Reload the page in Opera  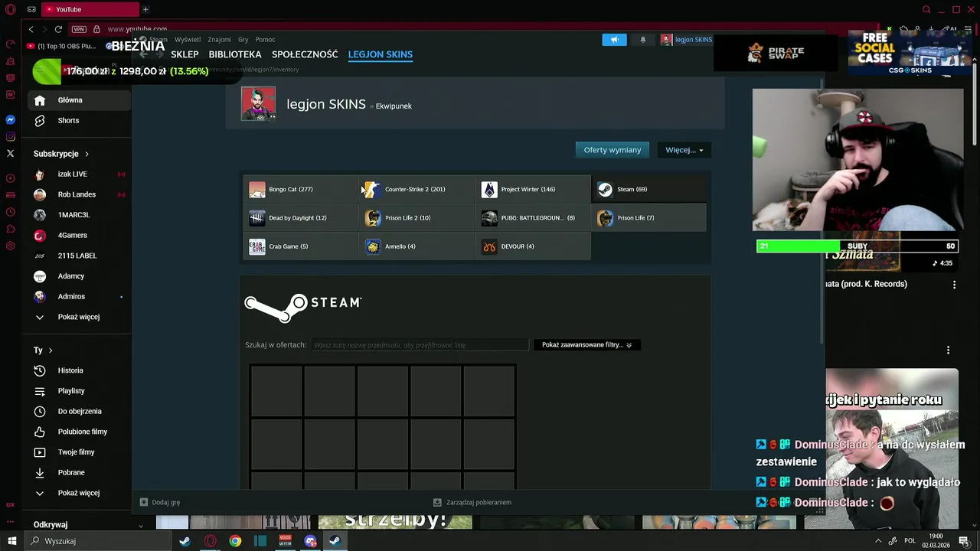(58, 29)
